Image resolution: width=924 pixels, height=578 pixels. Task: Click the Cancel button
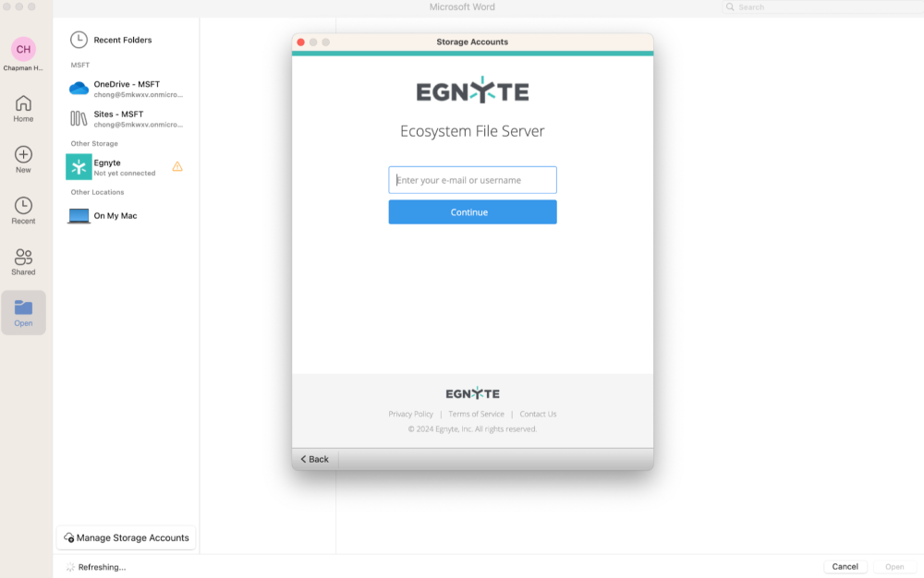845,567
